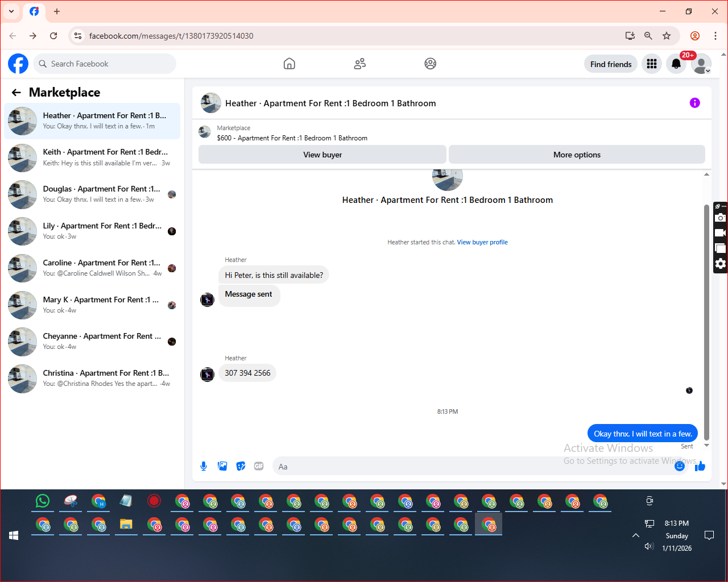Open the Windows Start menu

click(x=14, y=535)
